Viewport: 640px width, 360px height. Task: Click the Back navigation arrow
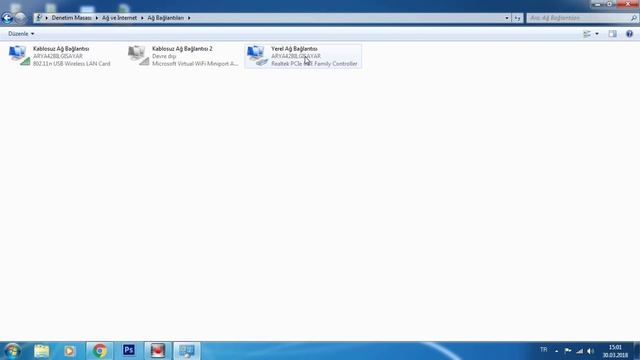click(x=7, y=18)
